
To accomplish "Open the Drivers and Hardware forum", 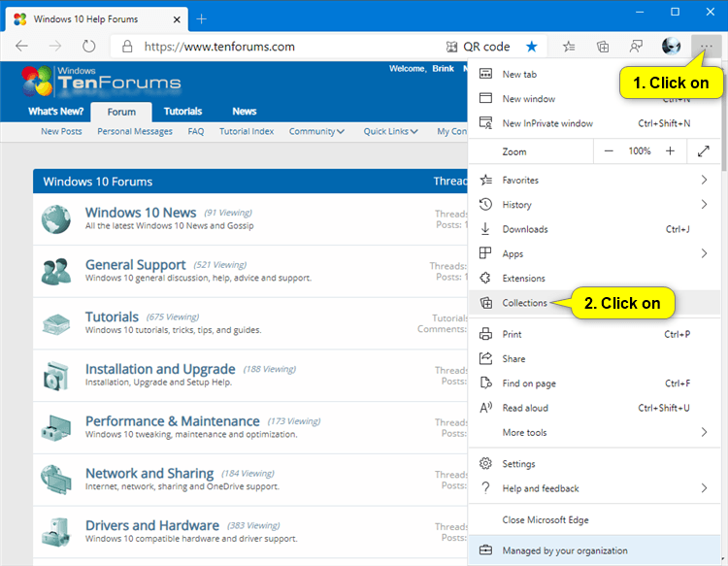I will [152, 525].
